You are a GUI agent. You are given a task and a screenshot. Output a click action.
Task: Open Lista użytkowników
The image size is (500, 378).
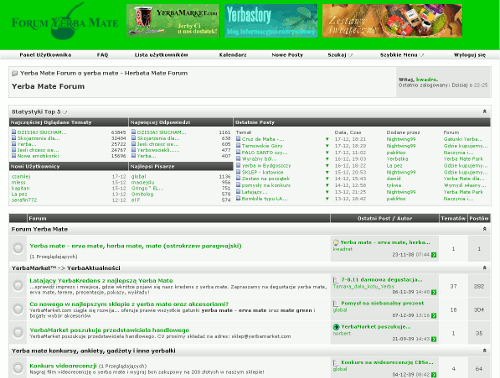pos(161,55)
